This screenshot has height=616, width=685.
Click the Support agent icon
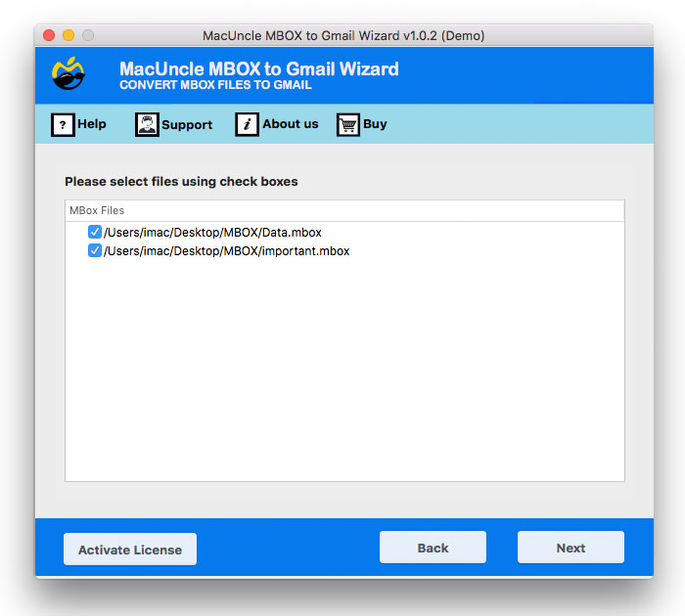(147, 125)
